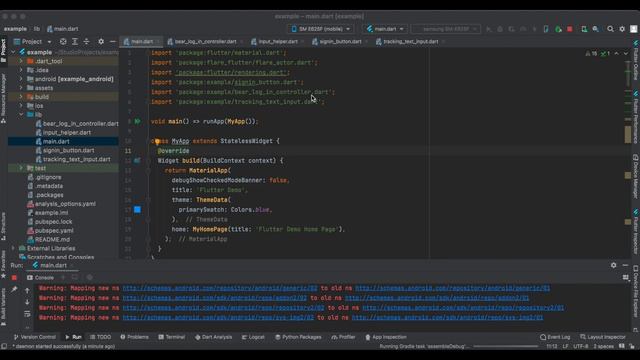This screenshot has width=640, height=360.
Task: Open IDE settings gear in top toolbar
Action: [x=622, y=29]
